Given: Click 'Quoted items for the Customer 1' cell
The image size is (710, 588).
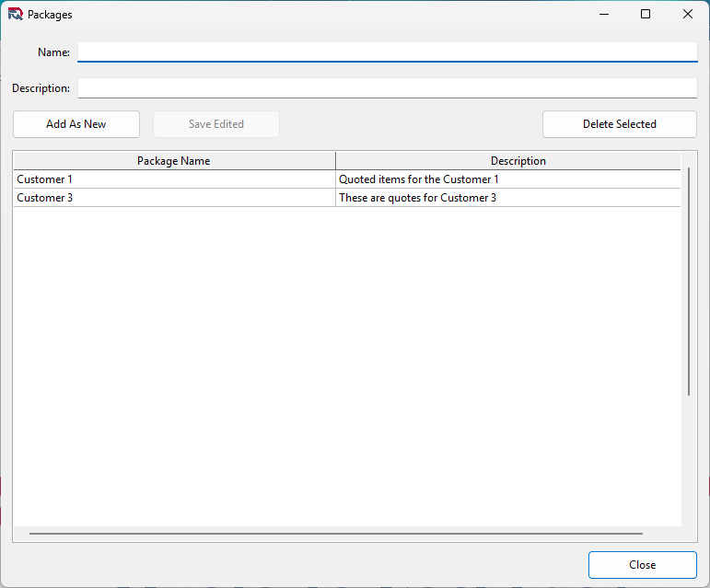Looking at the screenshot, I should pos(419,179).
